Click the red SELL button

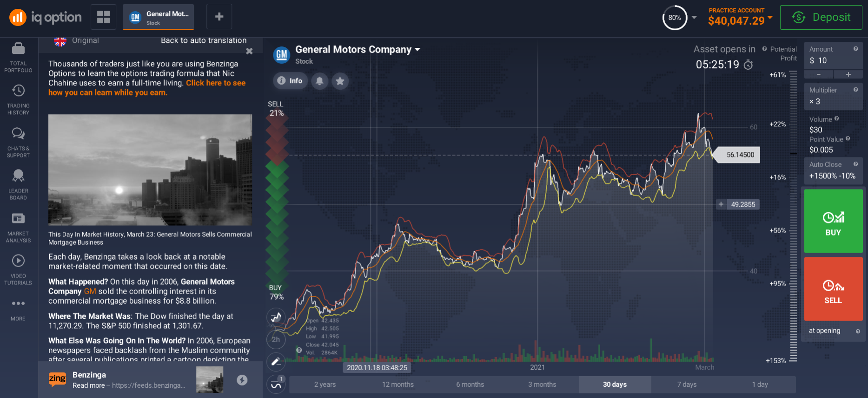coord(833,289)
